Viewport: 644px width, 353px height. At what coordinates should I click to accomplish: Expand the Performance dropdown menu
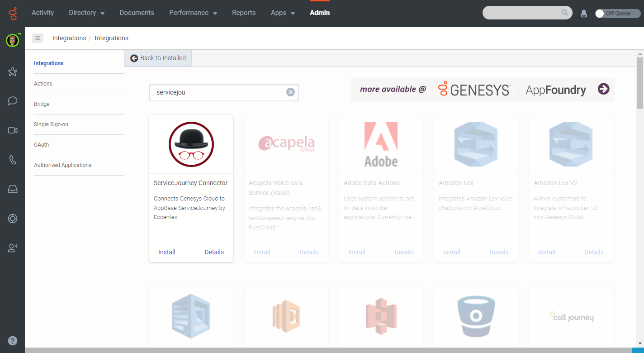(193, 13)
